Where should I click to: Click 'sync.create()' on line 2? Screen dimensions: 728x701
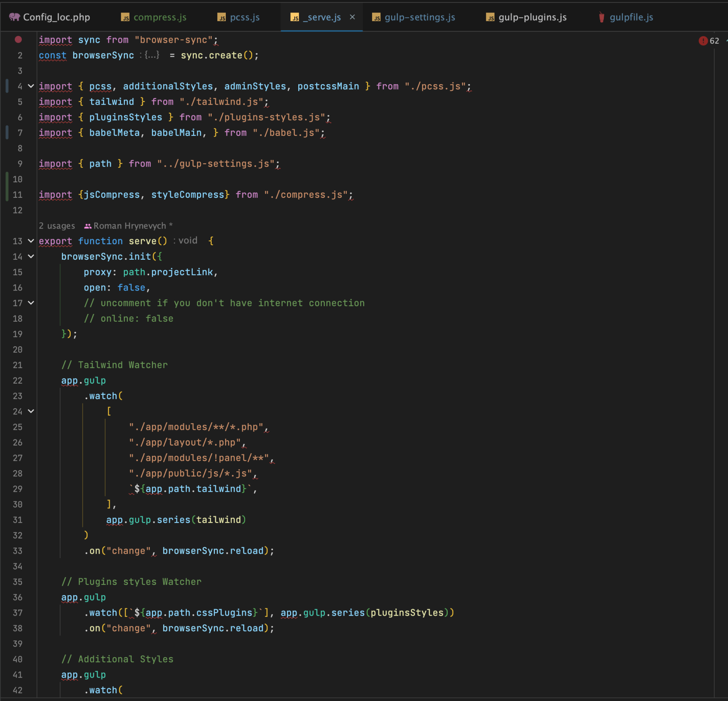217,55
